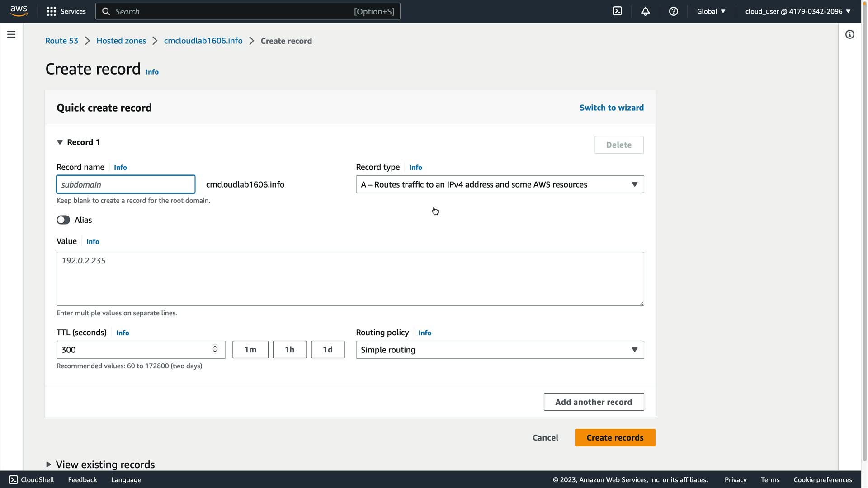Click CloudShell icon in footer bar

(x=14, y=479)
